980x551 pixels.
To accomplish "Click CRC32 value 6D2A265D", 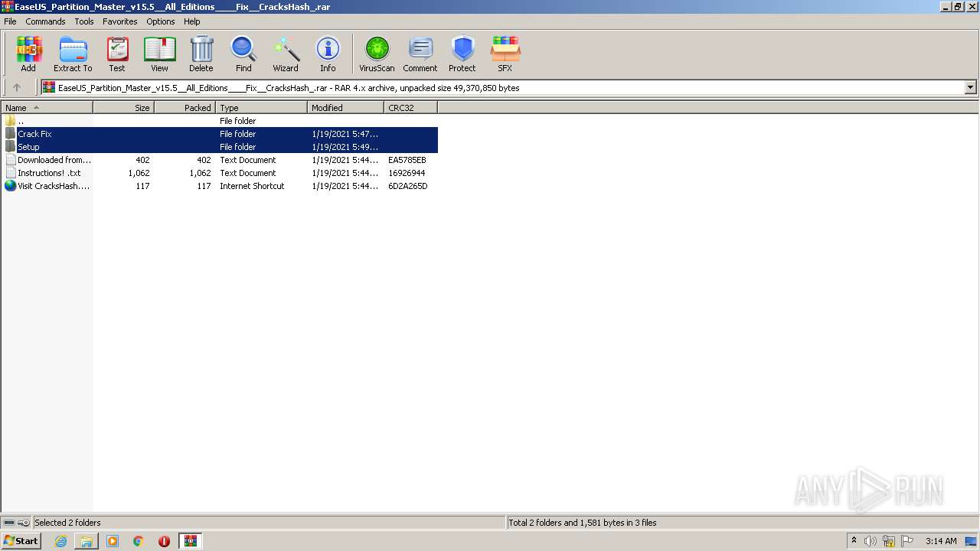I will coord(407,186).
